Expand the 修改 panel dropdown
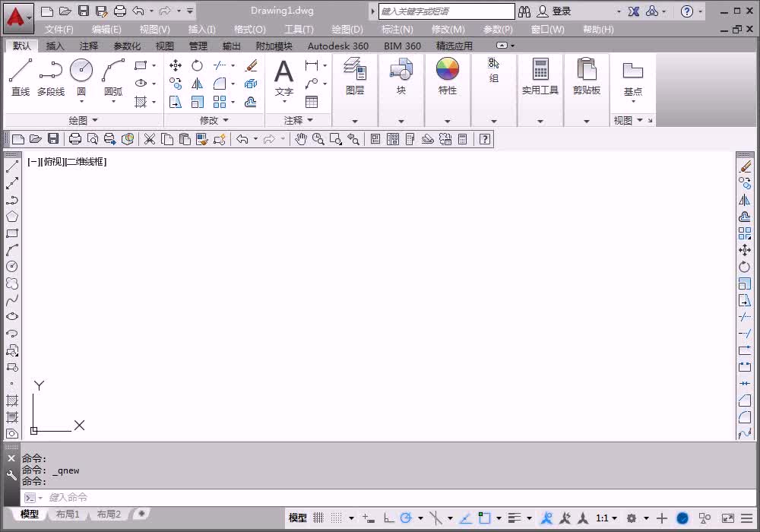Screen dimensions: 760x532 (214, 120)
